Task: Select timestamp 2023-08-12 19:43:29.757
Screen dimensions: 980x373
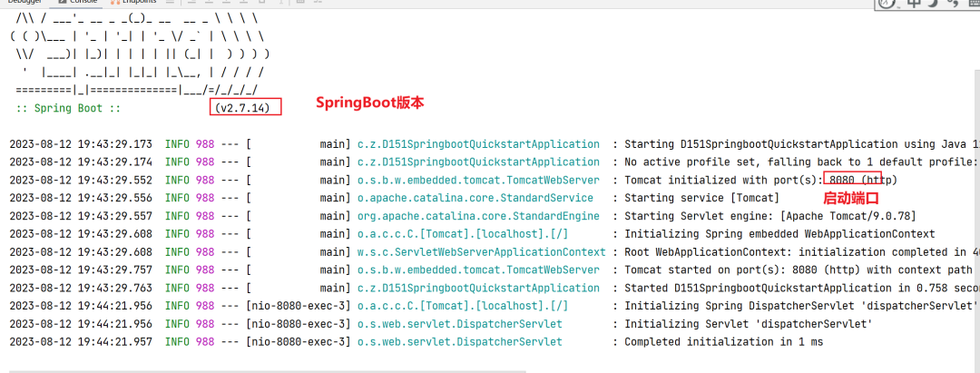Action: (x=81, y=270)
